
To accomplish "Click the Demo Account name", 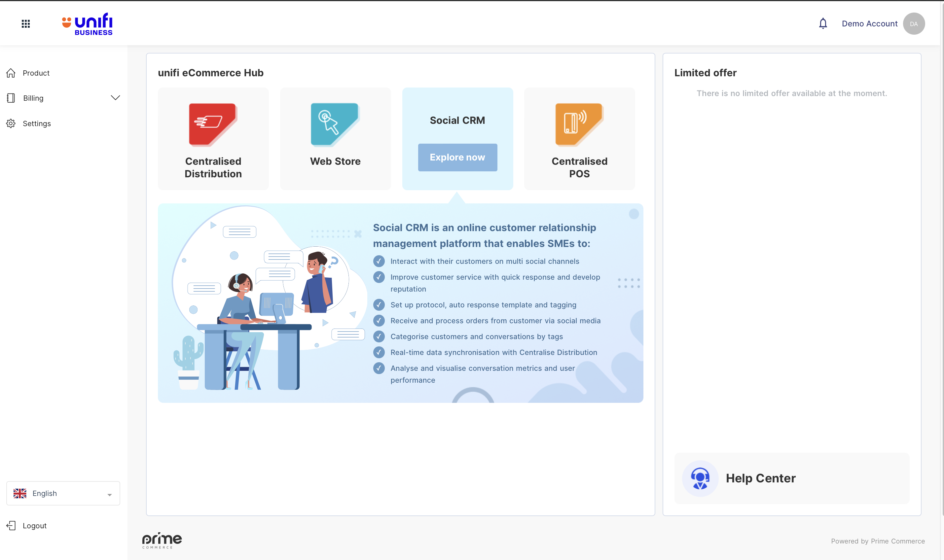I will pos(869,24).
